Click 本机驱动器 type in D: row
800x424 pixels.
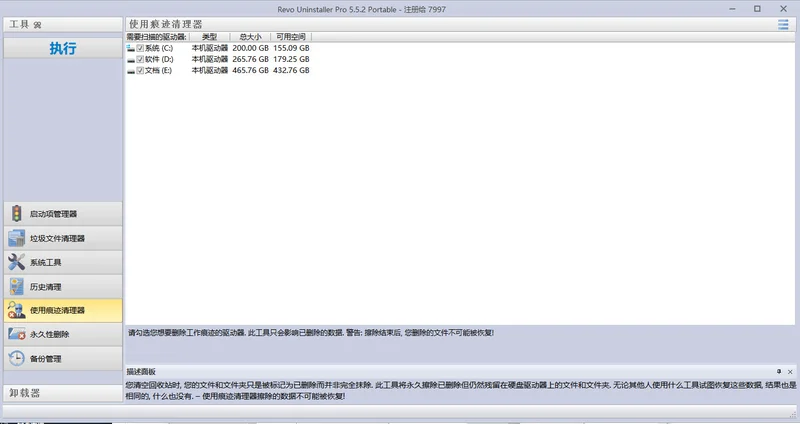(210, 60)
